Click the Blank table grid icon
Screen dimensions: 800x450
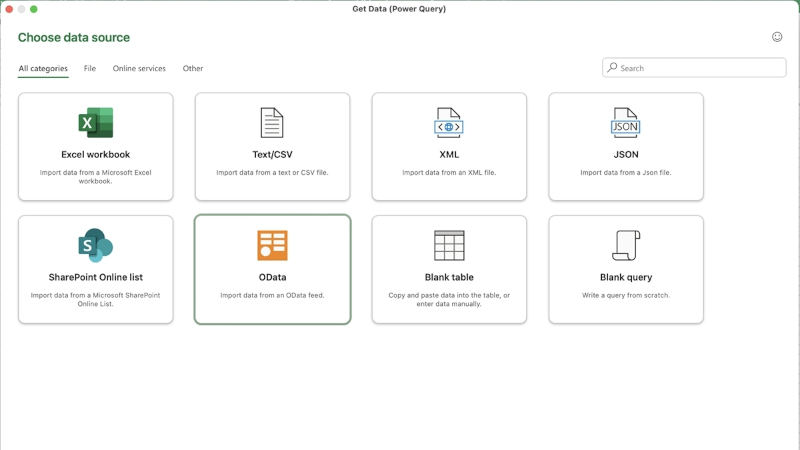[x=449, y=245]
